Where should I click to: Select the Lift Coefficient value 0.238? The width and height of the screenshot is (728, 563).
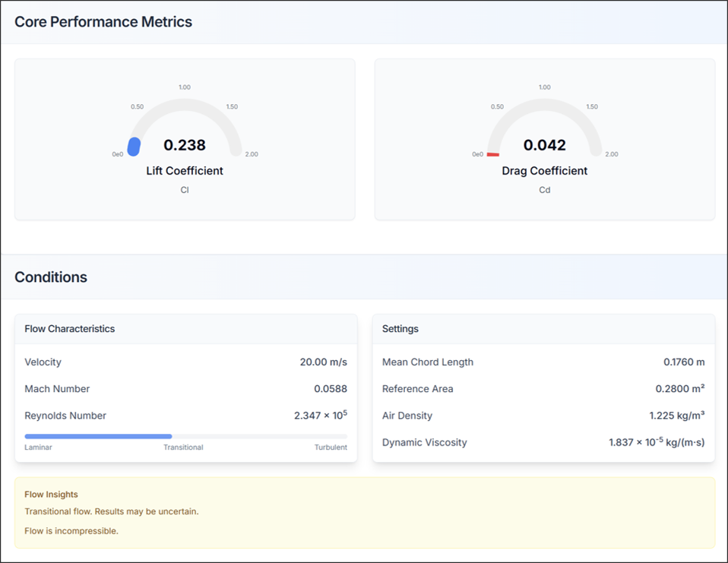coord(185,145)
